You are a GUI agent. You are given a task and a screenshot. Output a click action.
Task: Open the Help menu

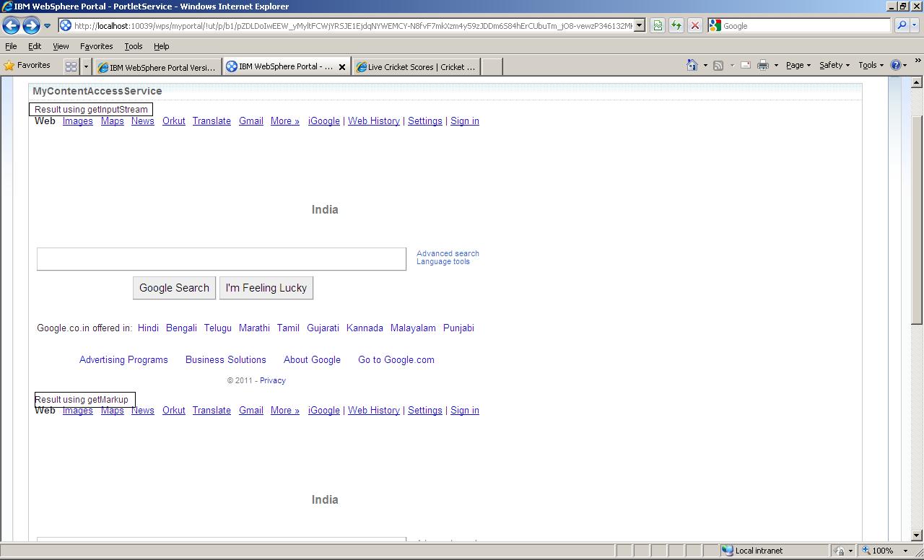point(161,46)
